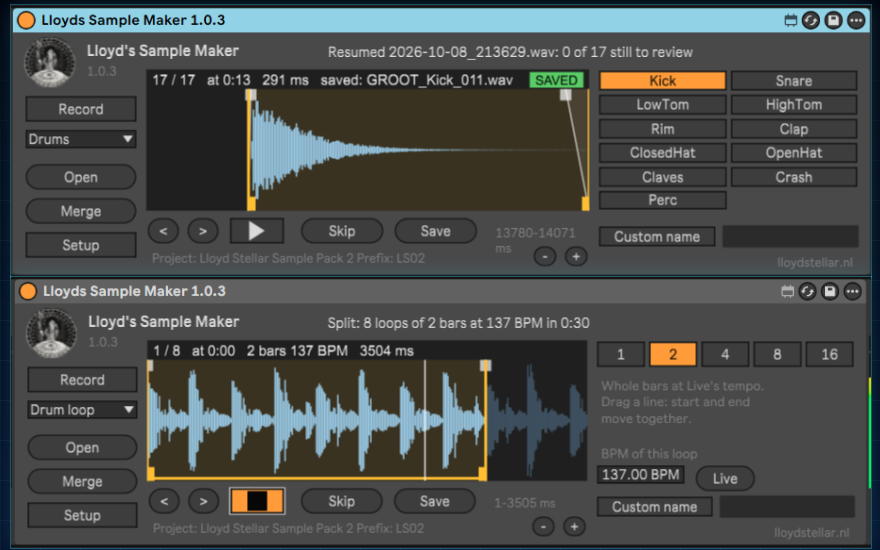Select the Kick sample type
This screenshot has height=550, width=880.
662,81
